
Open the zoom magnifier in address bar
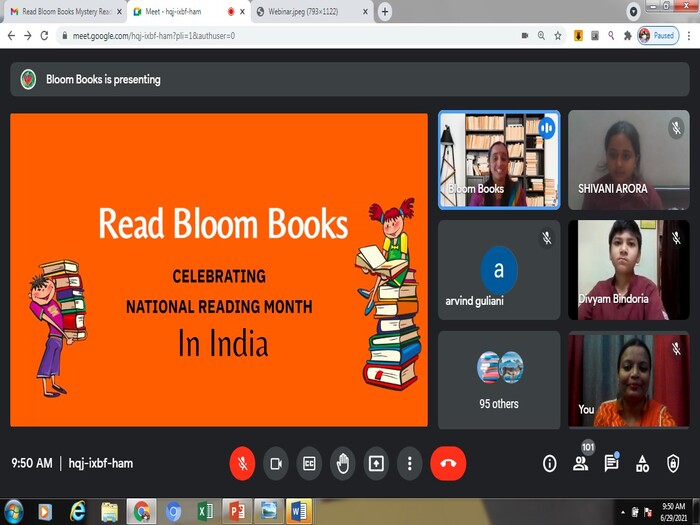[x=541, y=36]
